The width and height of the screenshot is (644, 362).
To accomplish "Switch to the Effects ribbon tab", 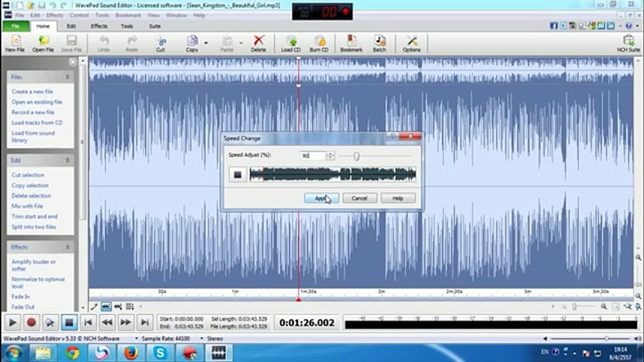I will click(x=99, y=26).
